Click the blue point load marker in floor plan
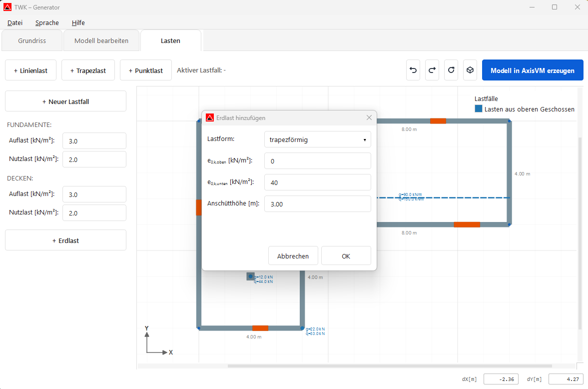Image resolution: width=588 pixels, height=389 pixels. coord(251,276)
